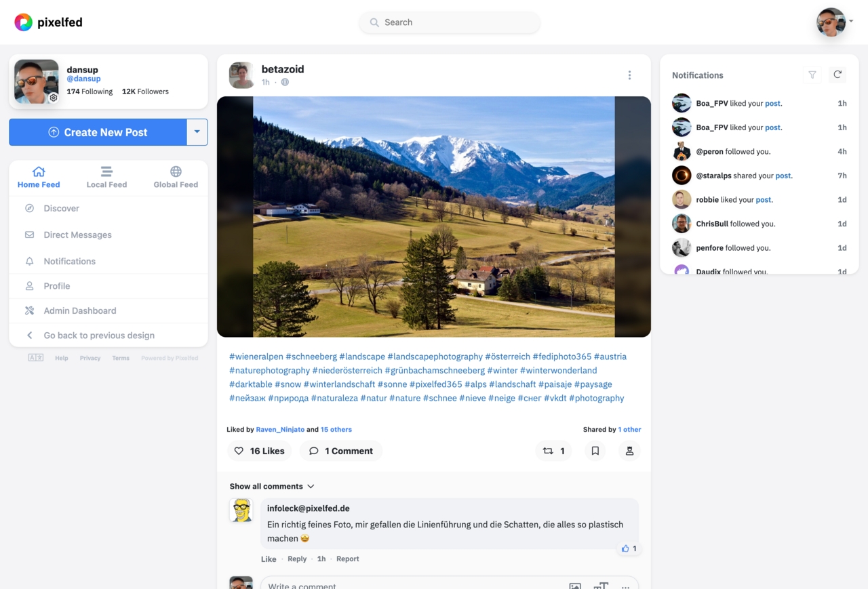
Task: Click the bookmark icon under the post
Action: (595, 451)
